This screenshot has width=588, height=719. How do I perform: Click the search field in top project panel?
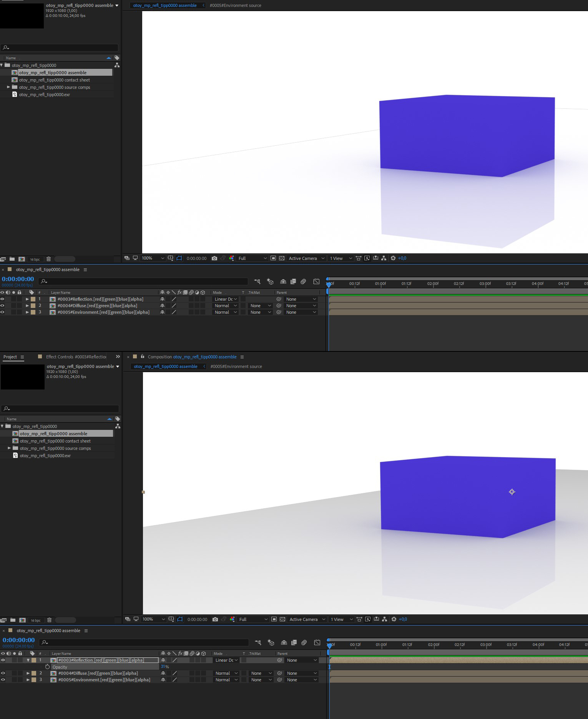coord(59,48)
